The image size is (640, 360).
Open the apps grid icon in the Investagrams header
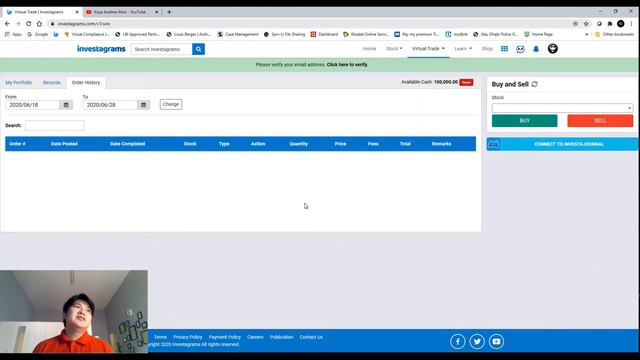504,49
